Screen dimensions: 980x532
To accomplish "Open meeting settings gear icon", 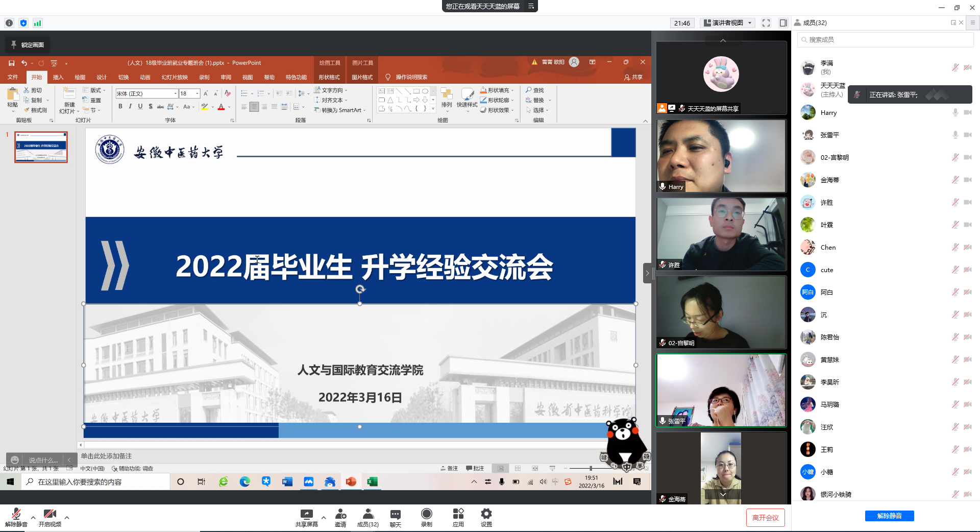I will [486, 515].
